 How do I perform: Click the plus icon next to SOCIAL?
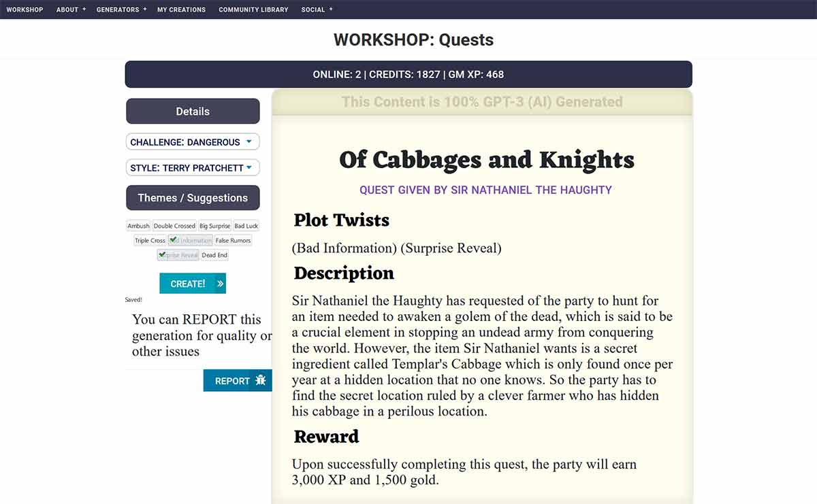[331, 10]
